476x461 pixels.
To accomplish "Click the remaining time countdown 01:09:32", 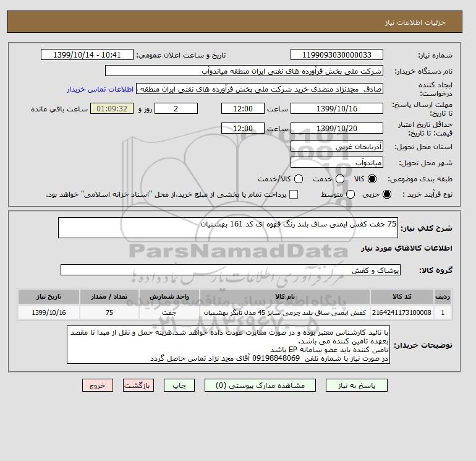I will pyautogui.click(x=112, y=108).
